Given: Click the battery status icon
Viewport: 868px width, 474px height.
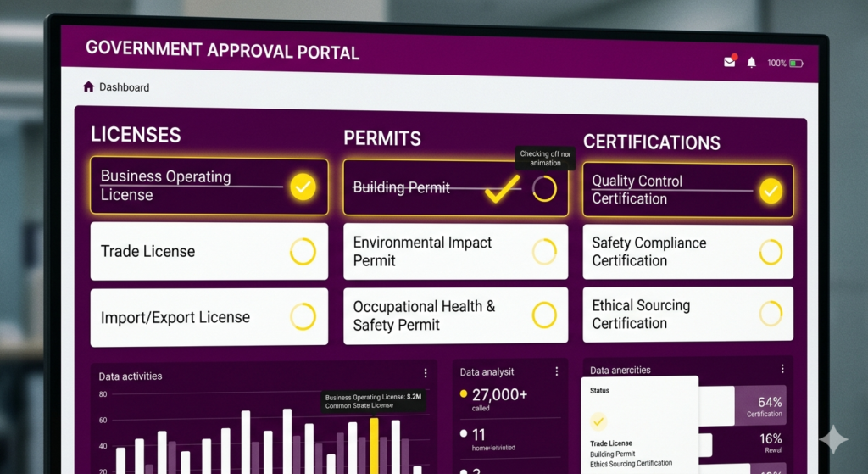Looking at the screenshot, I should (x=796, y=64).
